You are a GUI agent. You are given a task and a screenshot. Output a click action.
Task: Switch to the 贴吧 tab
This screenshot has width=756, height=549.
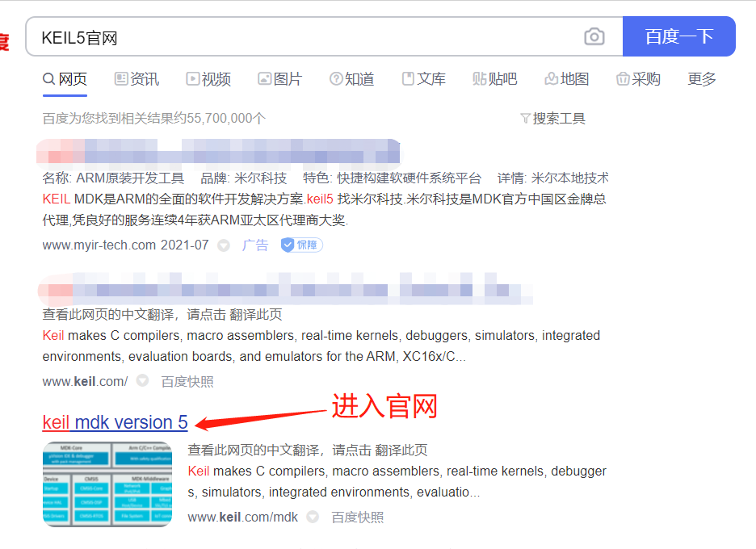[x=495, y=78]
